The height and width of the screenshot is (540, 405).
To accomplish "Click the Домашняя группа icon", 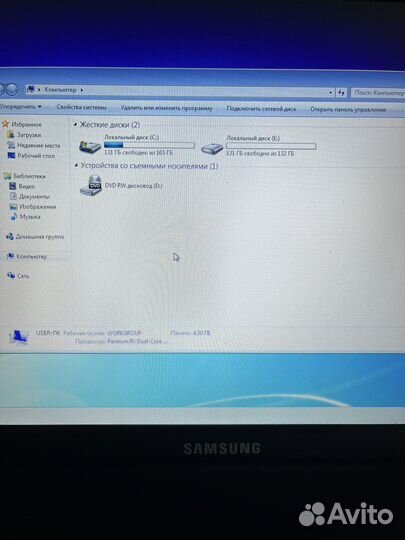I will pos(10,237).
